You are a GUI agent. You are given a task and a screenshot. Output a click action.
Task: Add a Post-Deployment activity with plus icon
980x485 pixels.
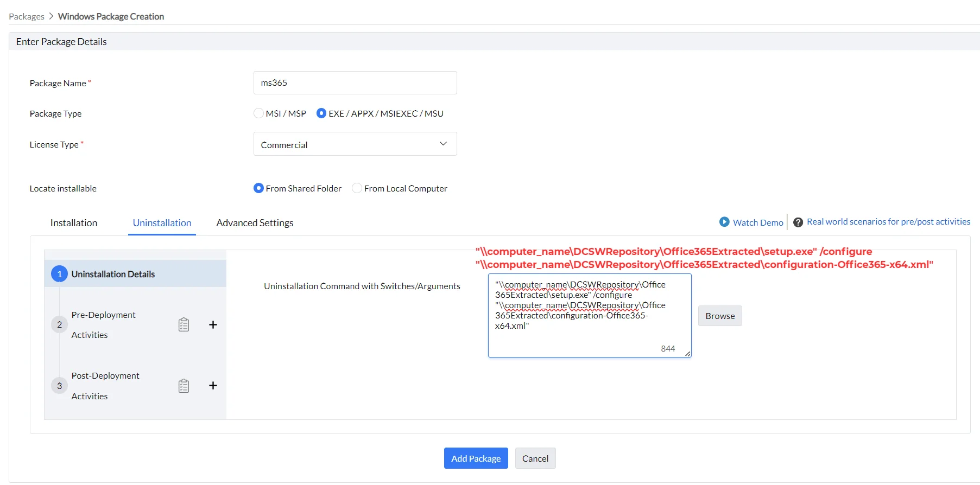pos(213,385)
